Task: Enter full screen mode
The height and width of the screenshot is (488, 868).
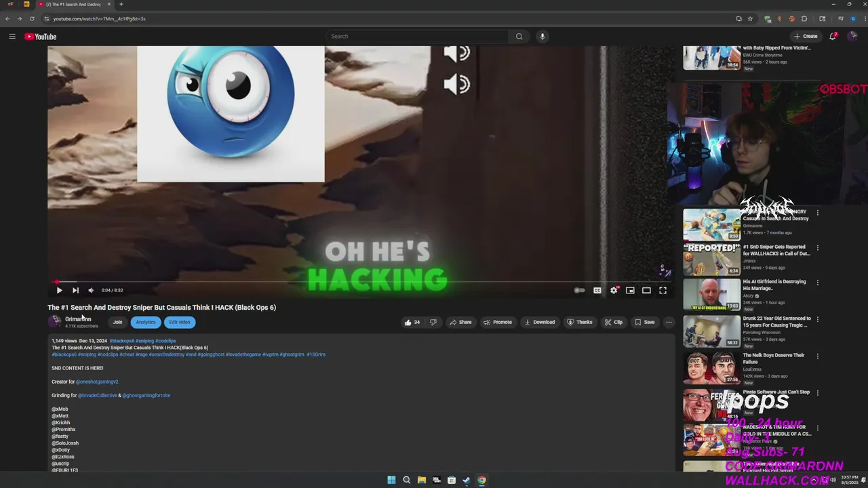Action: (x=663, y=290)
